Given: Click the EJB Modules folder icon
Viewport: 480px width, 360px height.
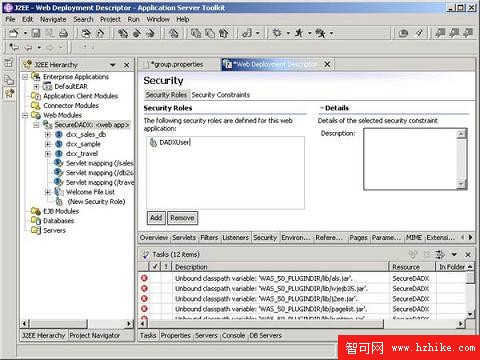Looking at the screenshot, I should pyautogui.click(x=36, y=211).
